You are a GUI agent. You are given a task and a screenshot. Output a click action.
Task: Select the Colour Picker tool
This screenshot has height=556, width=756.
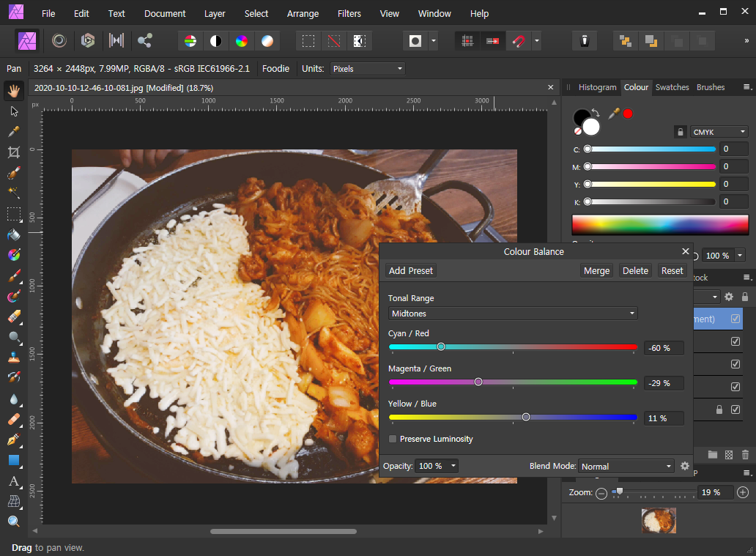point(14,132)
